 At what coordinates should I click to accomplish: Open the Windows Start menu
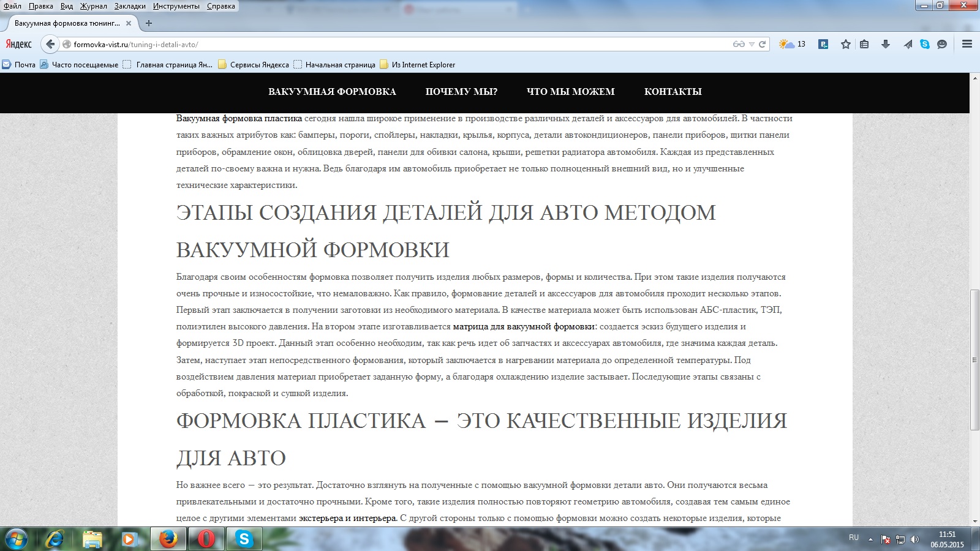click(x=17, y=539)
